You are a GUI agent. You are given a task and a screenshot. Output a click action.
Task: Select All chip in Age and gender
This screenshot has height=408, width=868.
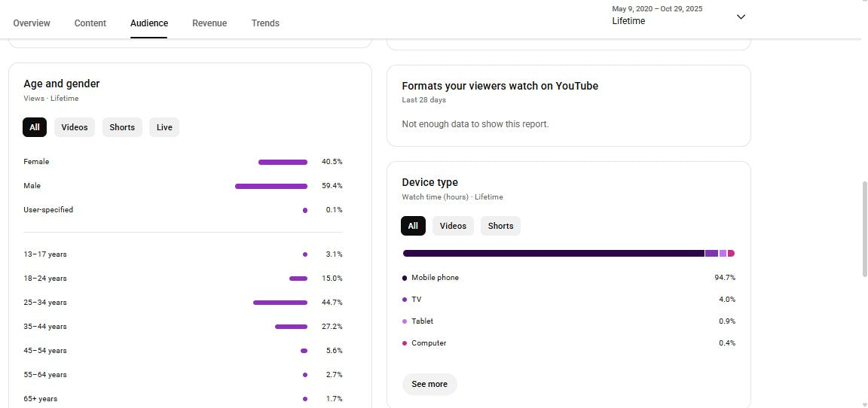click(x=35, y=127)
